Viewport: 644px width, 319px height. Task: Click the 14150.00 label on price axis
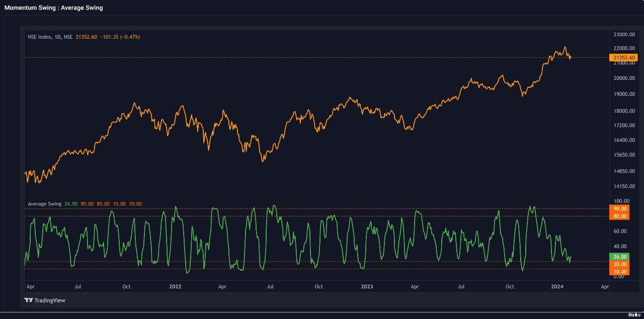(624, 186)
